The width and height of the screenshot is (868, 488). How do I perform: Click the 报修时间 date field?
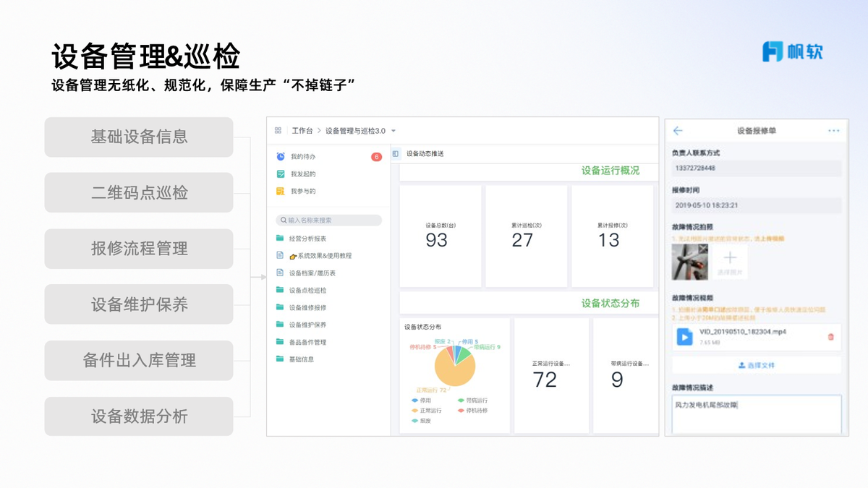tap(757, 205)
